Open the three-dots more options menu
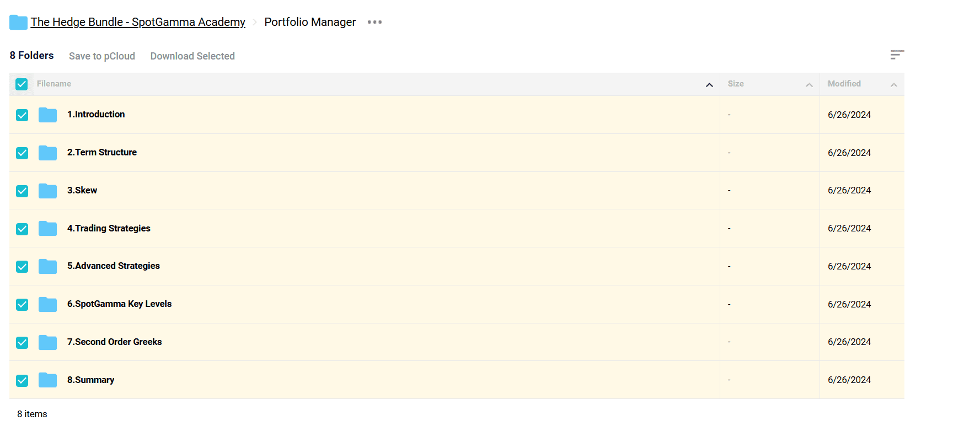The height and width of the screenshot is (421, 980). click(x=374, y=22)
